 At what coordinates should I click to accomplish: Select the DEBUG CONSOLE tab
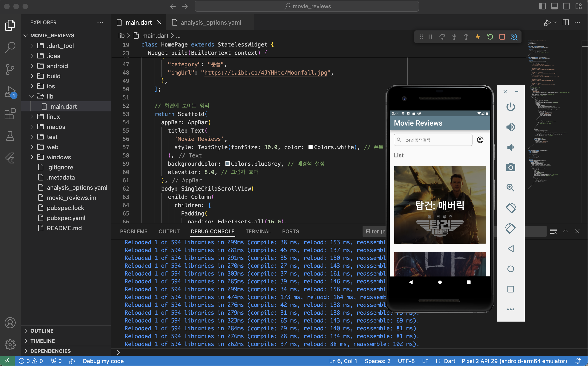coord(213,231)
